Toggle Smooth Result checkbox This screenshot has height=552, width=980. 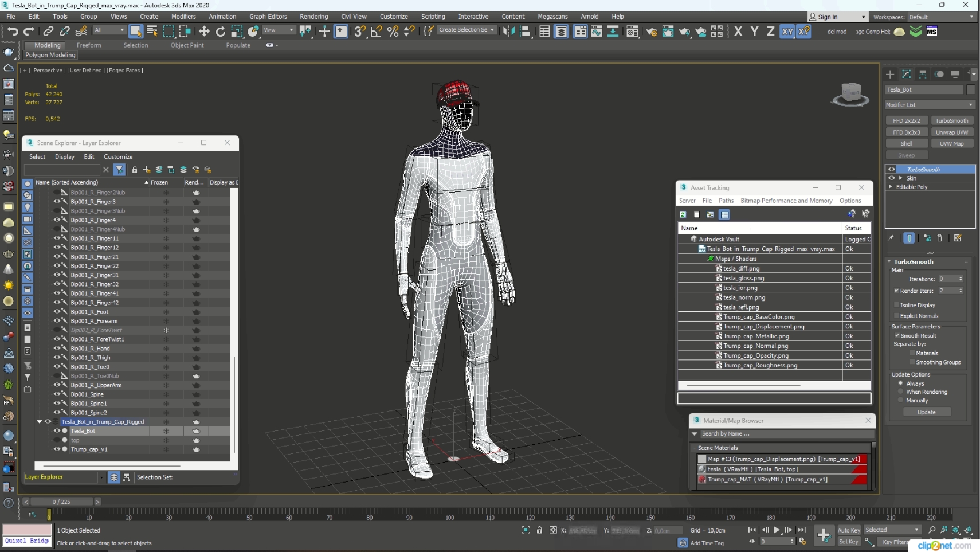coord(897,336)
